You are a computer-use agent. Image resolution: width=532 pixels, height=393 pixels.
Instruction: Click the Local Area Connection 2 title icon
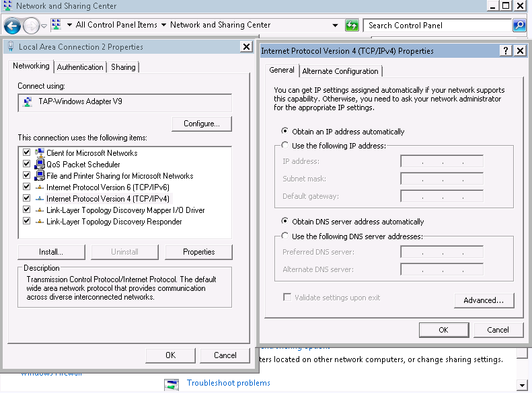coord(11,46)
